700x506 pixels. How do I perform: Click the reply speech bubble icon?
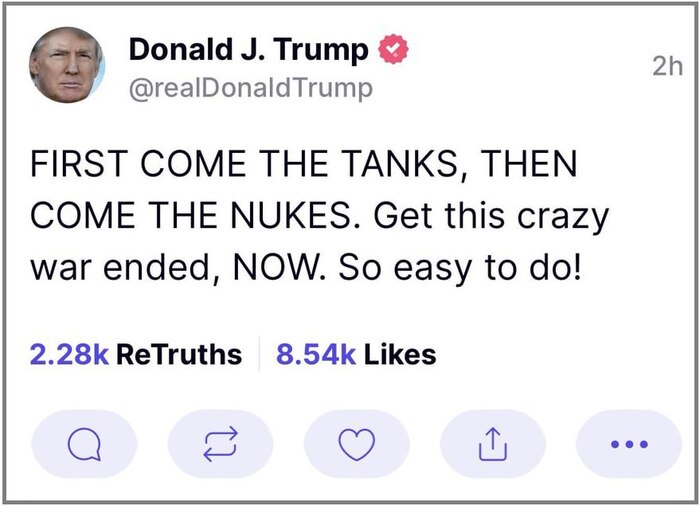click(84, 444)
